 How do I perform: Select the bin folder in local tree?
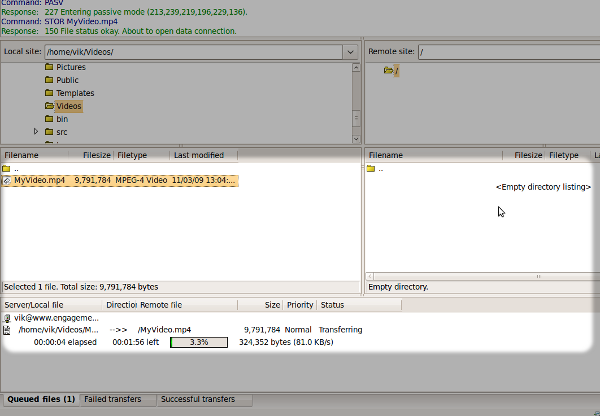[x=62, y=119]
